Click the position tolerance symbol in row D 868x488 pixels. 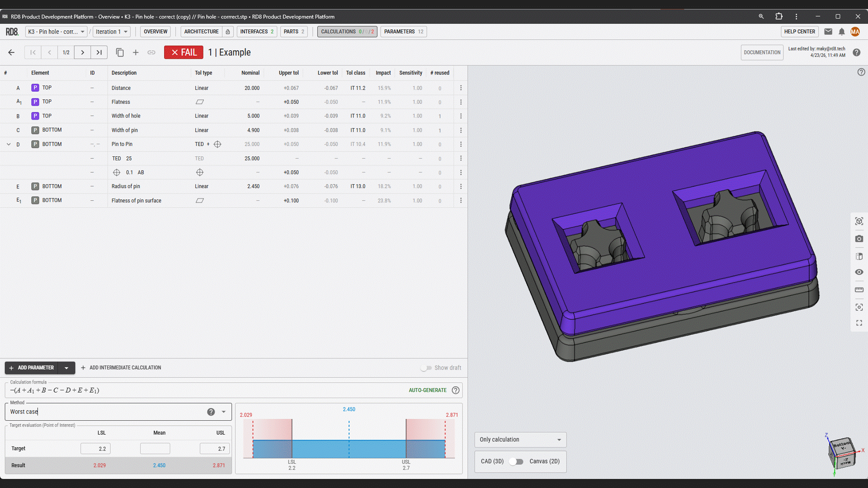[x=217, y=145]
